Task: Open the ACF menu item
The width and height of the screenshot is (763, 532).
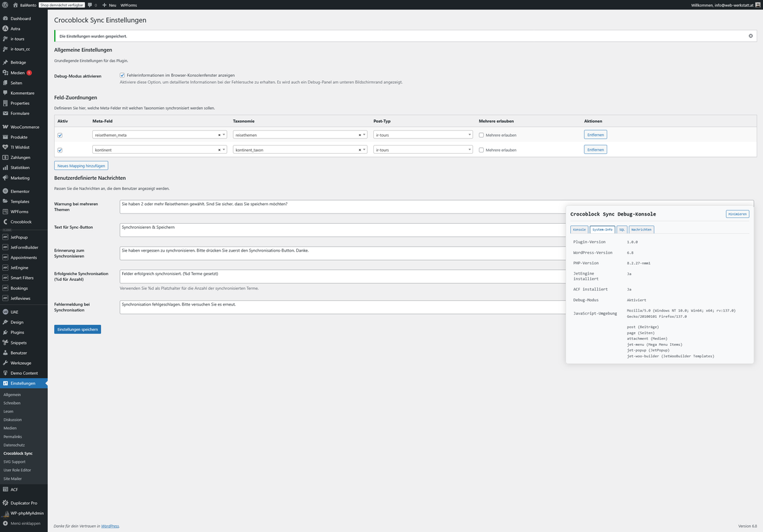Action: click(x=24, y=489)
